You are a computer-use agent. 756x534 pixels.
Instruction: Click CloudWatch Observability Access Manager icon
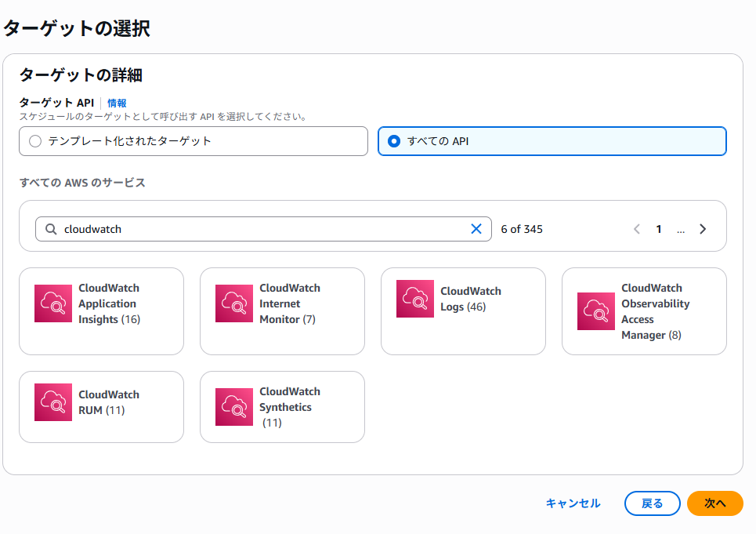tap(596, 311)
